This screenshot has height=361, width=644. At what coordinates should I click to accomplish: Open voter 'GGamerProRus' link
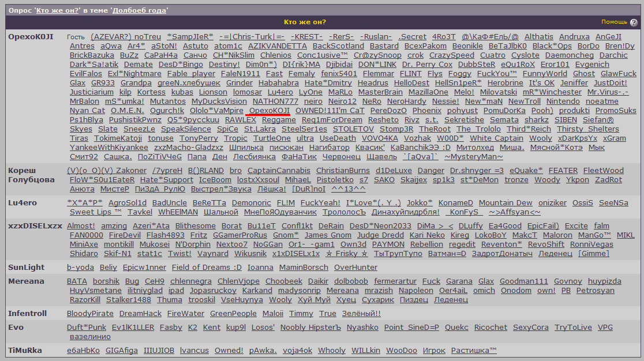[x=240, y=235]
